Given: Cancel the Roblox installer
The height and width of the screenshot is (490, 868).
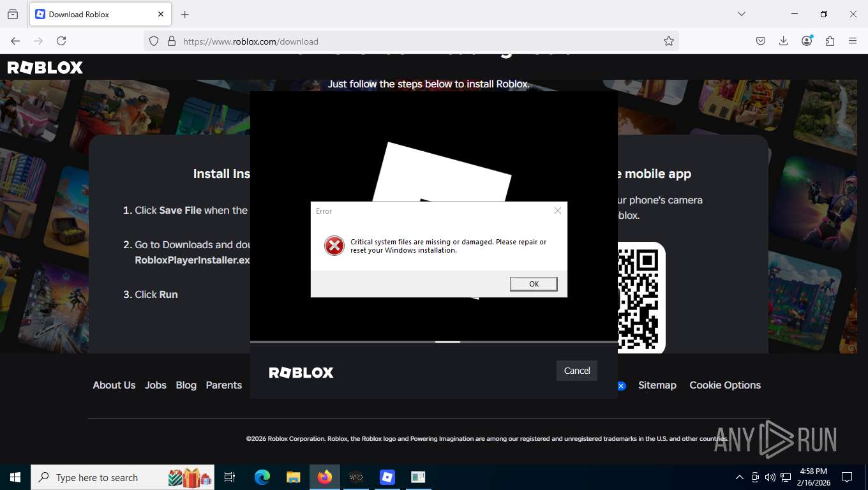Looking at the screenshot, I should point(577,371).
